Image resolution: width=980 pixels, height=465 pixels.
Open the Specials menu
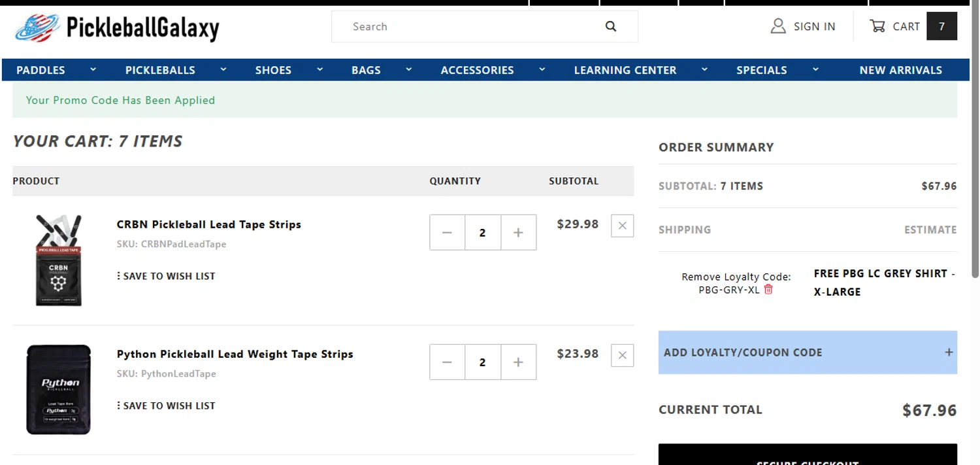click(761, 70)
